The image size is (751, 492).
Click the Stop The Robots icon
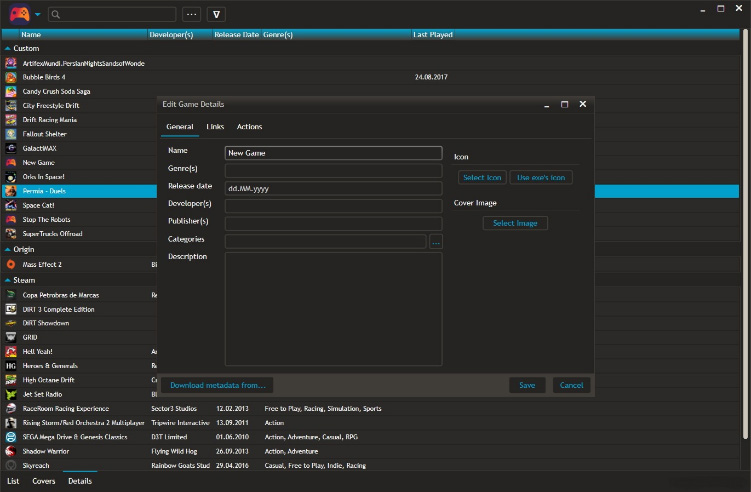11,219
